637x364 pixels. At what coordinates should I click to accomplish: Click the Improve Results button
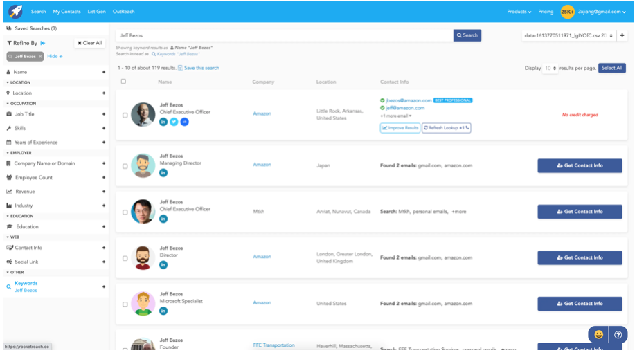point(400,128)
